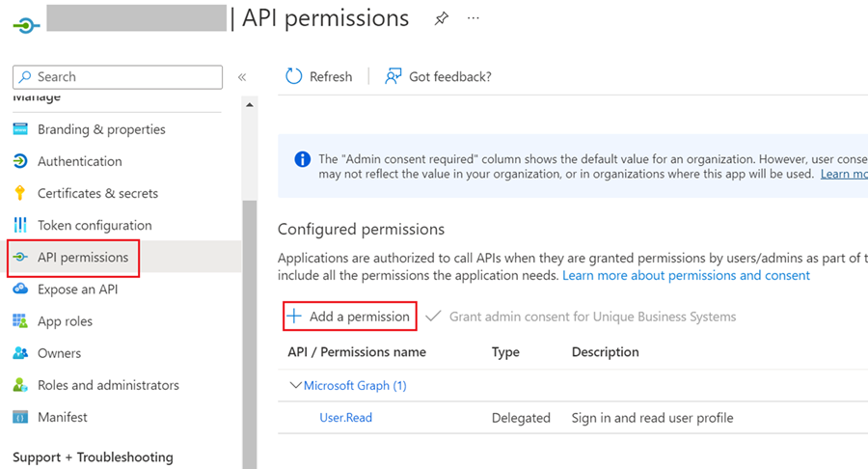Screen dimensions: 868x469
Task: Open the Manifest menu item
Action: pyautogui.click(x=62, y=417)
